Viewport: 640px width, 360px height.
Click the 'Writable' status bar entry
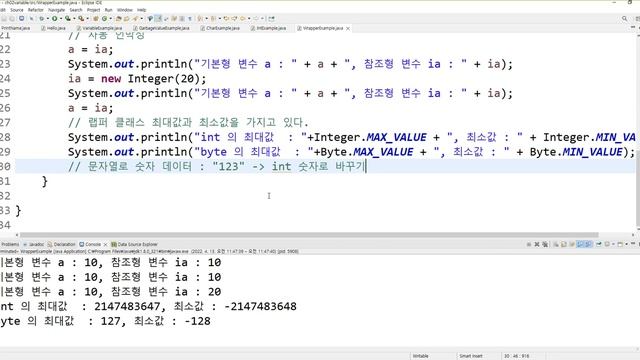420,356
